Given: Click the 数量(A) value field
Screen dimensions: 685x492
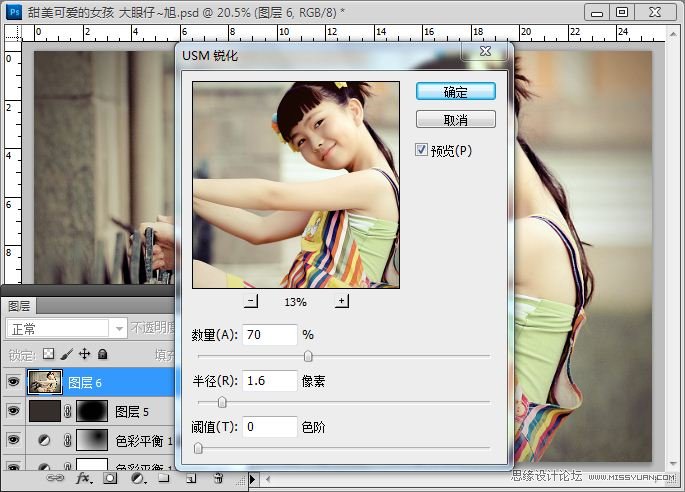Looking at the screenshot, I should 270,335.
